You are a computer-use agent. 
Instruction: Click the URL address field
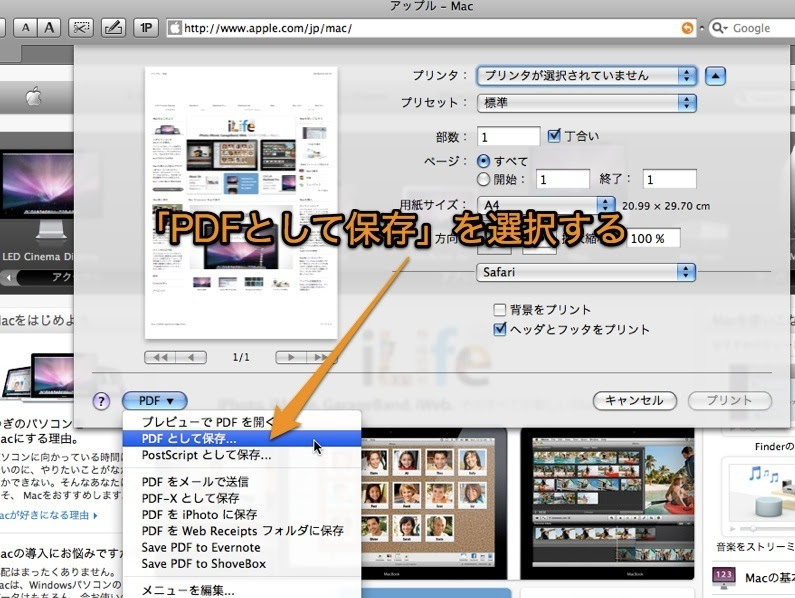(431, 28)
